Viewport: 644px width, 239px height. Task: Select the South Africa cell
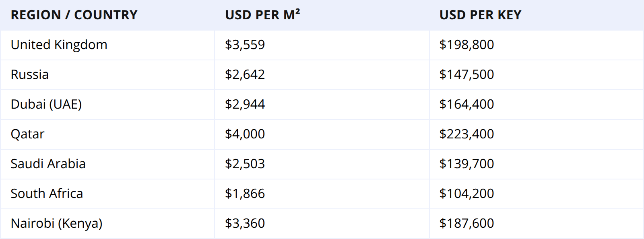[x=47, y=194]
